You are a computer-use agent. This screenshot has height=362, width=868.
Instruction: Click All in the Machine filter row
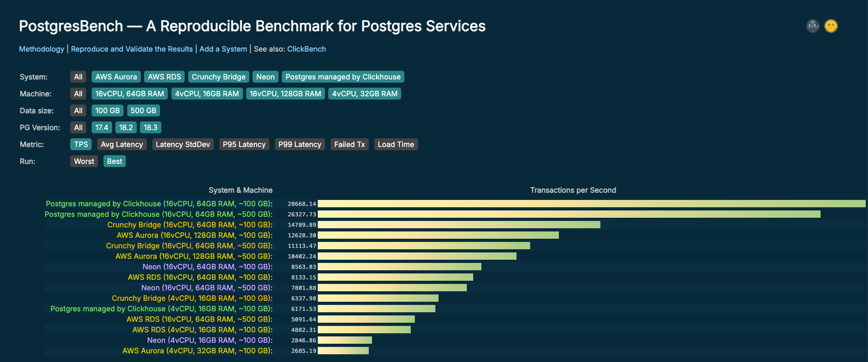78,94
